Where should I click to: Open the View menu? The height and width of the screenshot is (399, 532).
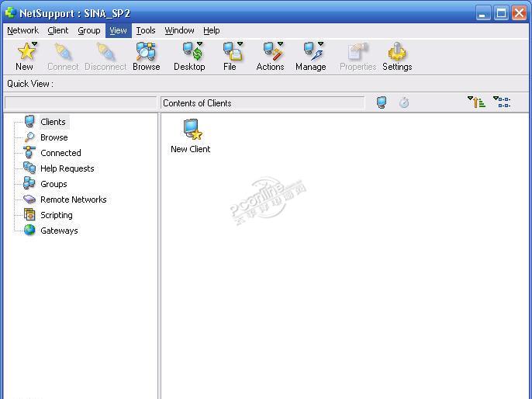tap(118, 30)
